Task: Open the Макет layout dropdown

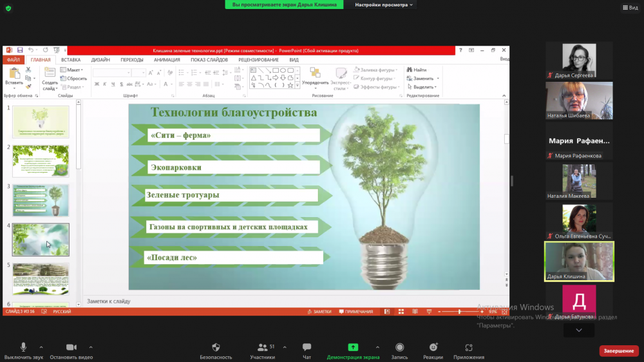Action: pos(73,70)
